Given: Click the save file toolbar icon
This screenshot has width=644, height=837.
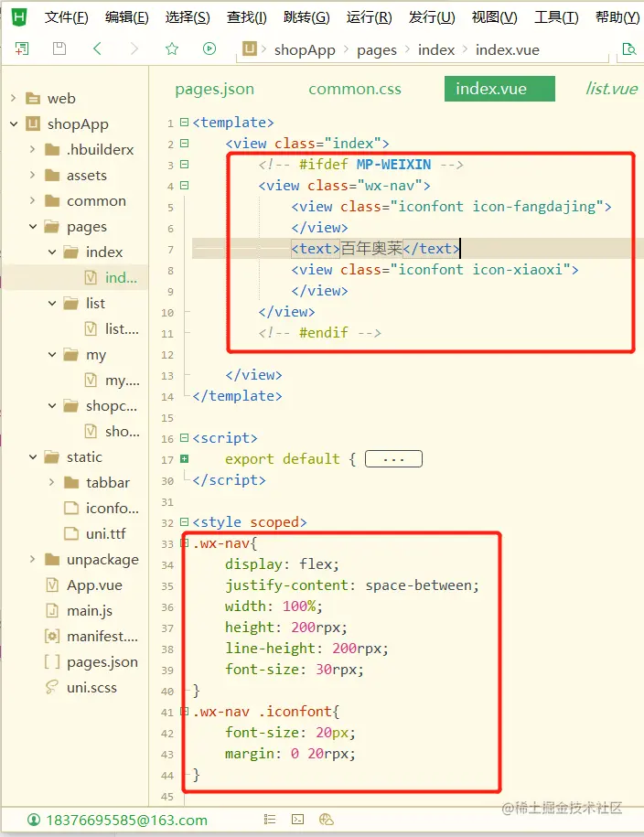Looking at the screenshot, I should (59, 49).
